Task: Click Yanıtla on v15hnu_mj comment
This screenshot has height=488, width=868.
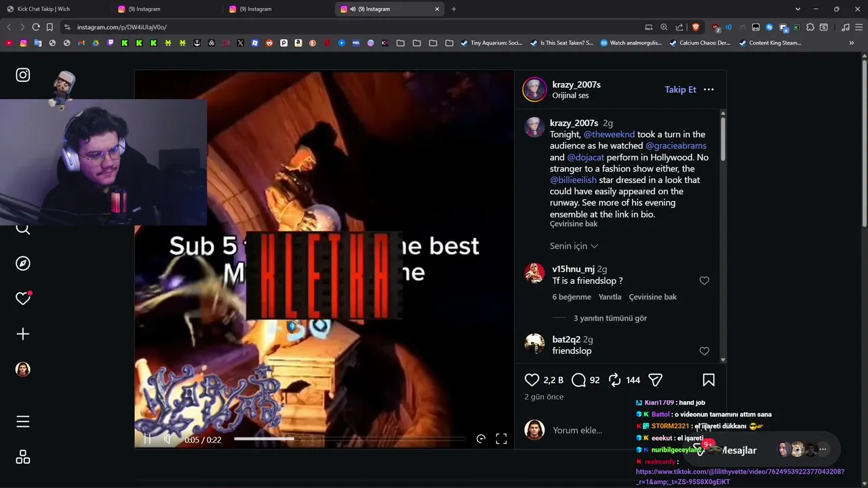Action: point(610,297)
